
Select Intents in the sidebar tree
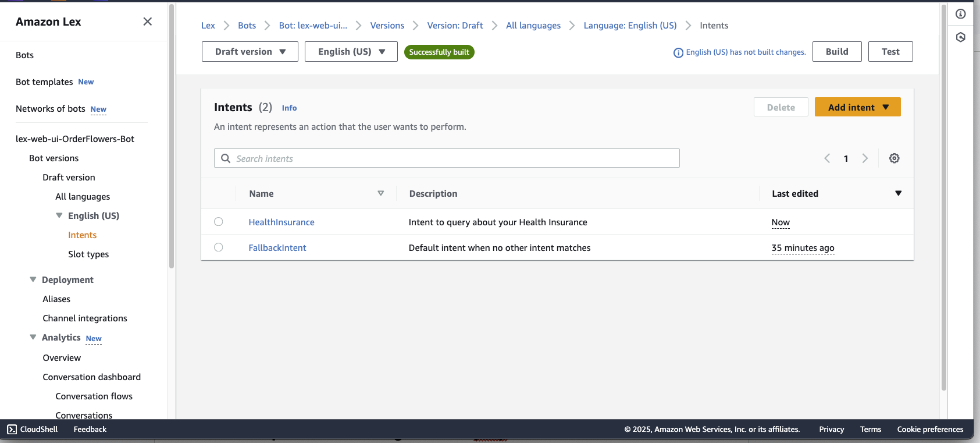(x=83, y=235)
